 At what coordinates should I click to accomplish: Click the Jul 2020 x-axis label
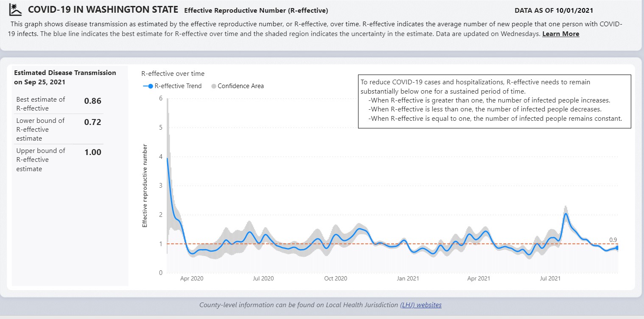click(x=263, y=278)
